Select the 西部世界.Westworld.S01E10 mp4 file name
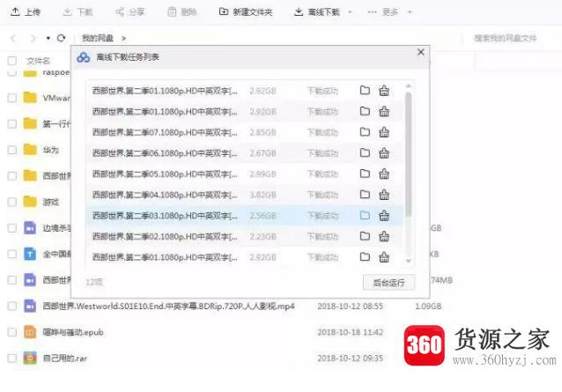562x392 pixels. click(169, 306)
